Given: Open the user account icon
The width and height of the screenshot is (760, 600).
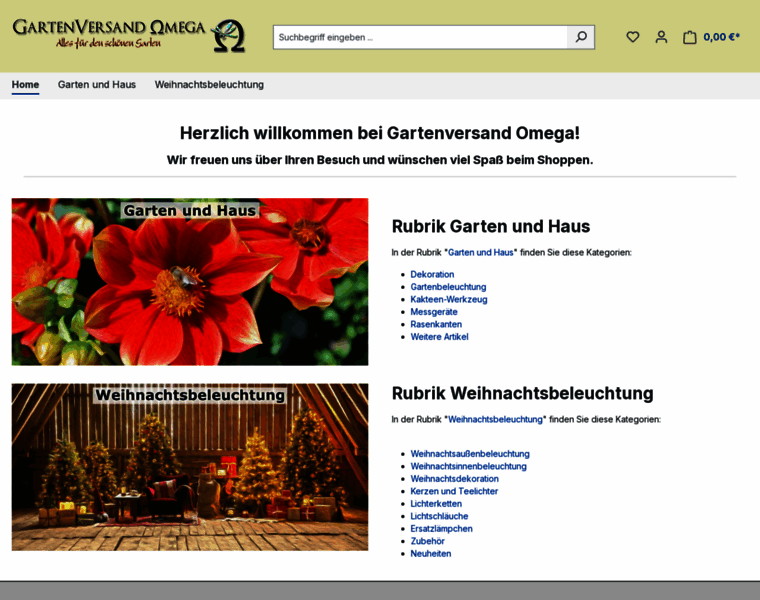Looking at the screenshot, I should [661, 37].
